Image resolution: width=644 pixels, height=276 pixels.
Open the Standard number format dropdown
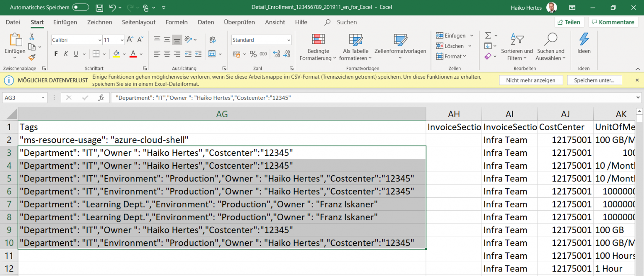coord(288,40)
